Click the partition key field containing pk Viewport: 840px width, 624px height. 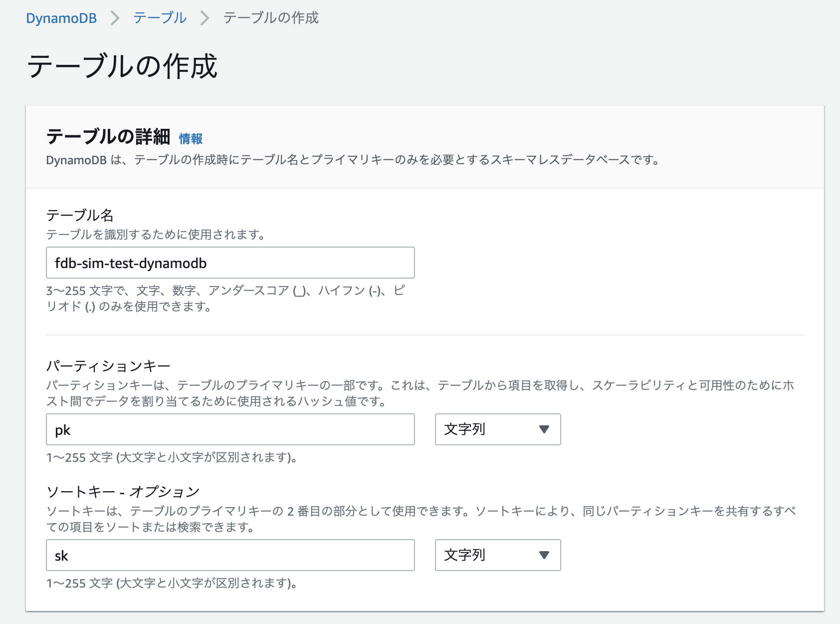coord(229,429)
